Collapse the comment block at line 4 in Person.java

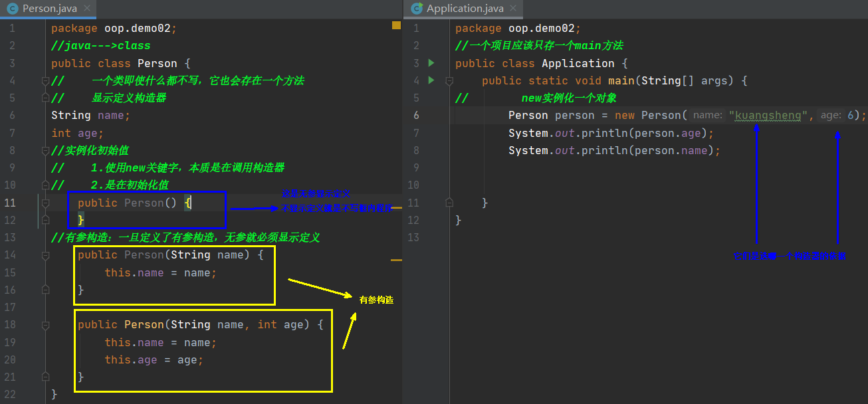(45, 80)
